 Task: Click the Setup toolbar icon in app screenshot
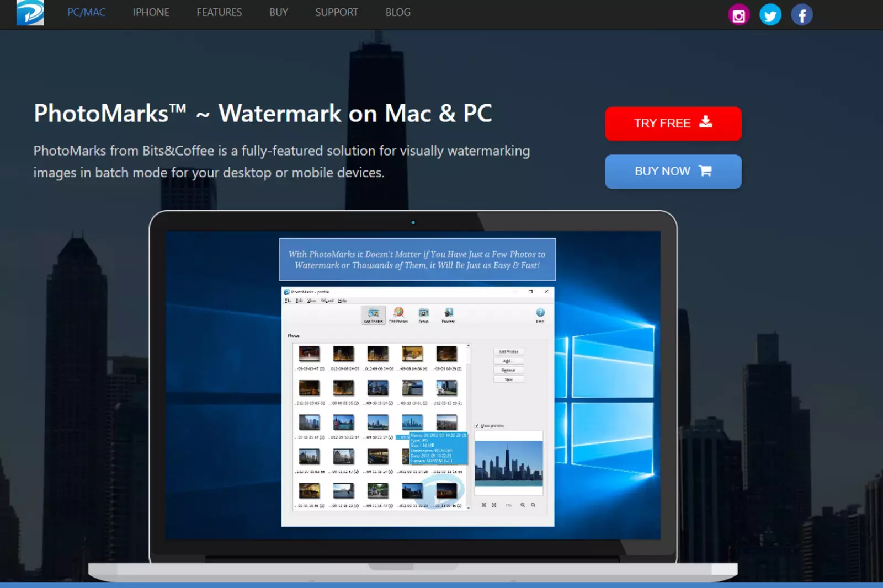click(424, 316)
